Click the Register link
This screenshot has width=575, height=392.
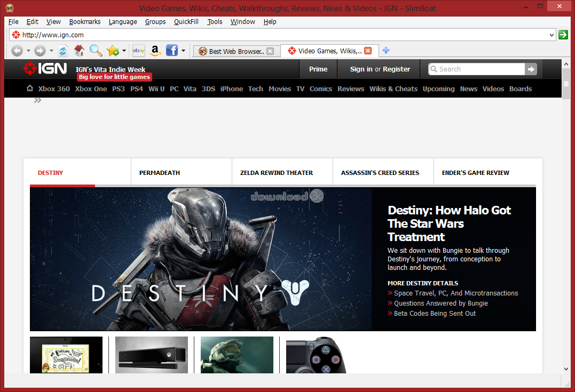(396, 69)
